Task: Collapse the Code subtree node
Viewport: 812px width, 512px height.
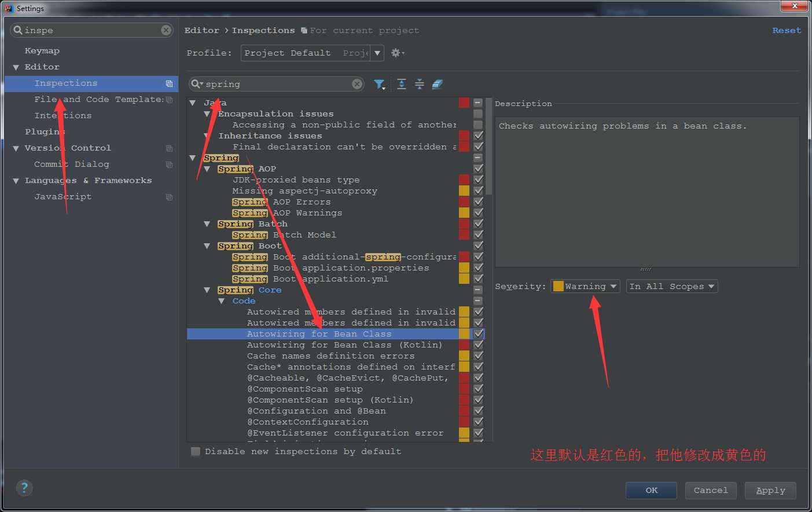Action: tap(222, 301)
